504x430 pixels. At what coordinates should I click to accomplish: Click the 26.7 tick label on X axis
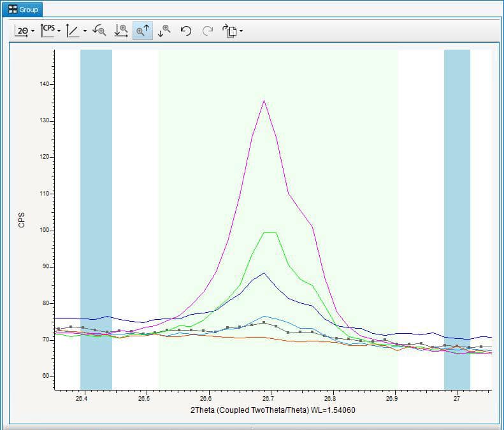point(268,399)
